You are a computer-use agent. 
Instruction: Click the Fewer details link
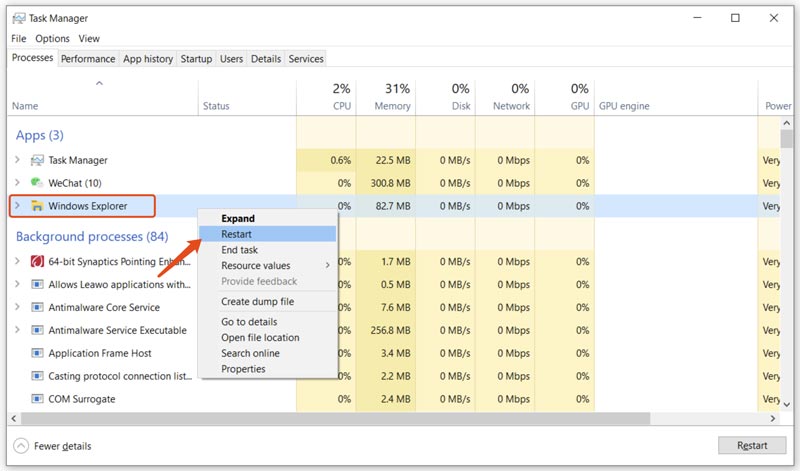coord(63,446)
